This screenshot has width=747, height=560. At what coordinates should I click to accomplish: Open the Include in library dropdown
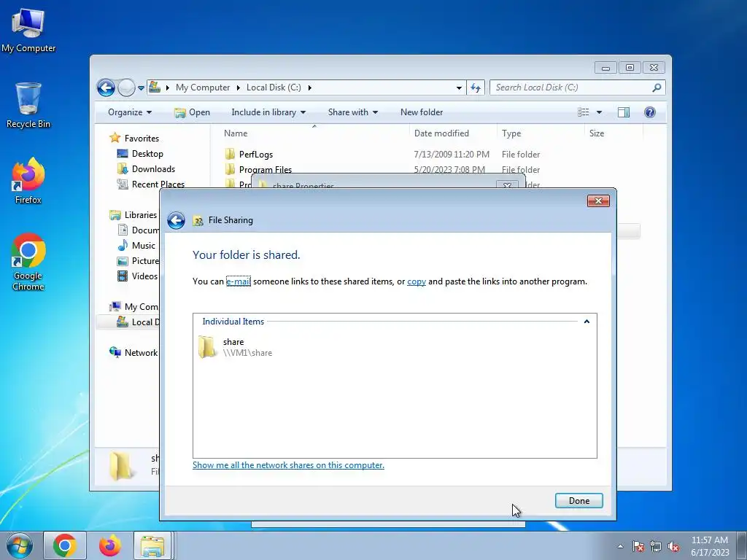pyautogui.click(x=268, y=112)
